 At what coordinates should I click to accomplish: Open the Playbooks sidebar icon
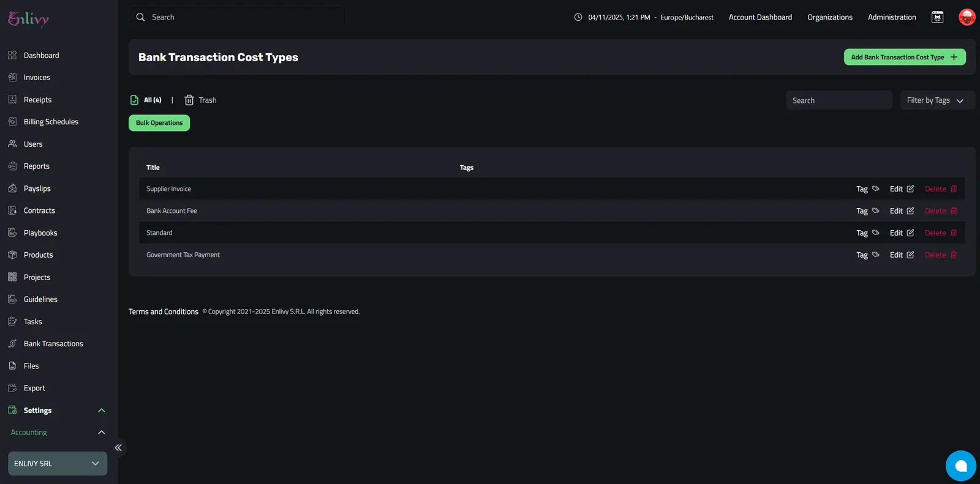12,233
